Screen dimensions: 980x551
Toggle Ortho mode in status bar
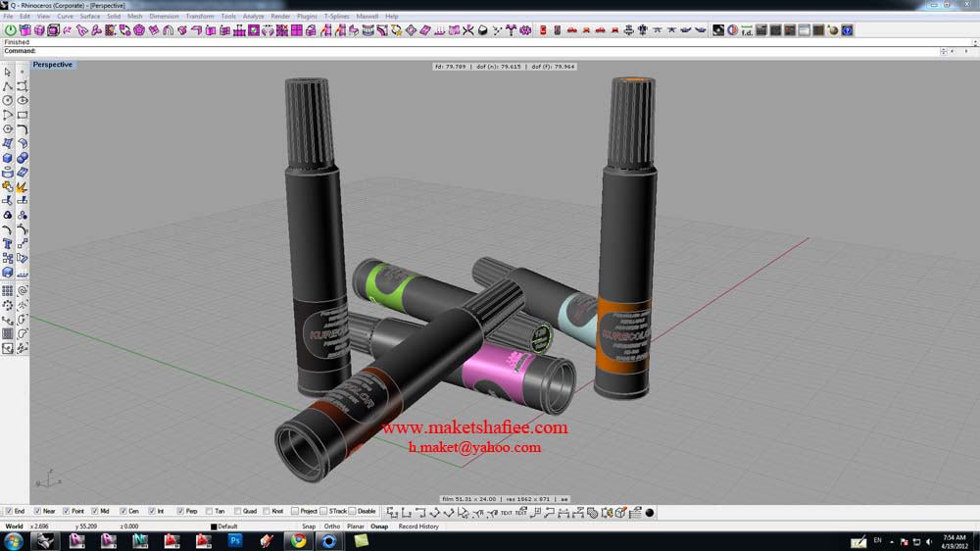point(331,526)
